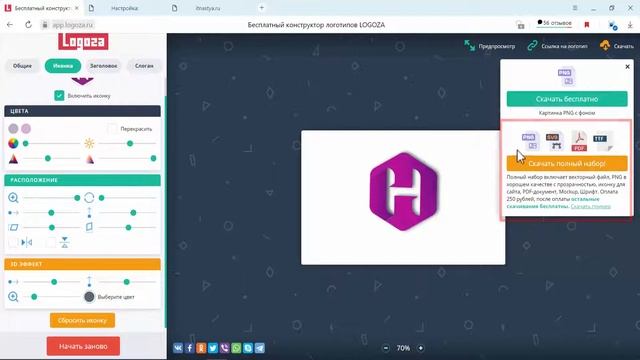
Task: Pick the pink color swatch
Action: (x=26, y=129)
